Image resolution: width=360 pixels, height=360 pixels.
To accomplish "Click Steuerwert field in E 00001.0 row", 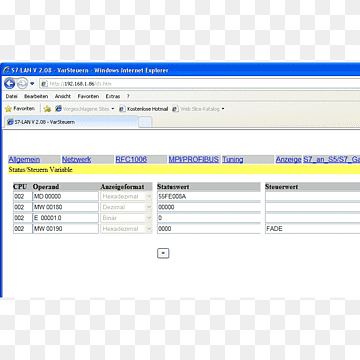I will pyautogui.click(x=313, y=218).
